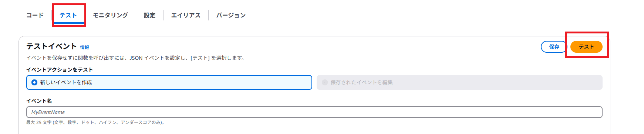Image resolution: width=644 pixels, height=134 pixels.
Task: Focus the MyEventName input field
Action: (x=314, y=112)
